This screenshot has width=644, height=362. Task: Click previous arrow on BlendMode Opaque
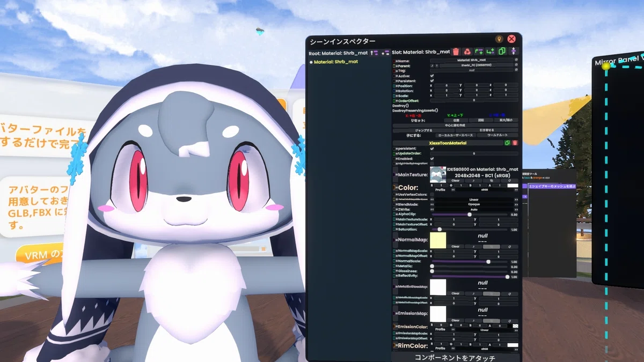[432, 204]
